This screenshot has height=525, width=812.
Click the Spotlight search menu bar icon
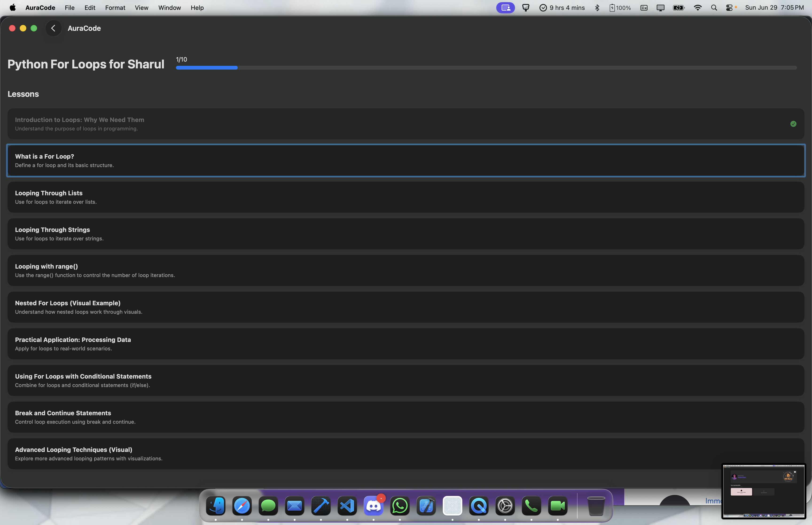point(714,8)
